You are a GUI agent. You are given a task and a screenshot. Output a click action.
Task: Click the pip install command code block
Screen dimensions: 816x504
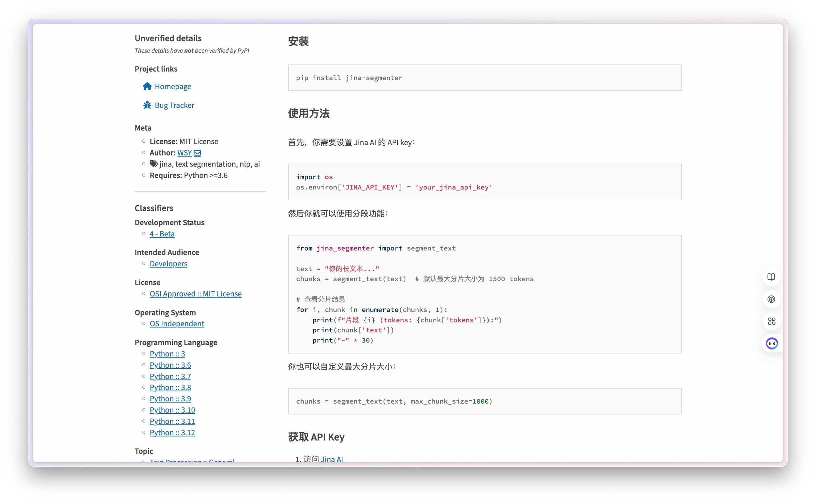pyautogui.click(x=484, y=78)
